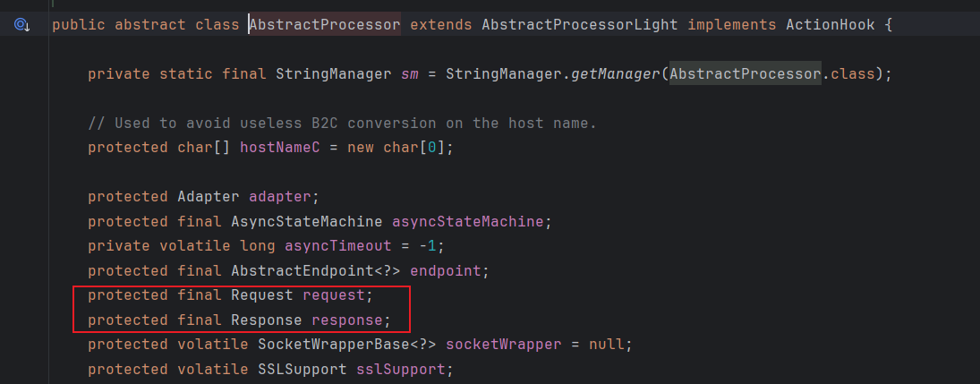980x384 pixels.
Task: Click the endpoint field name
Action: [x=446, y=270]
